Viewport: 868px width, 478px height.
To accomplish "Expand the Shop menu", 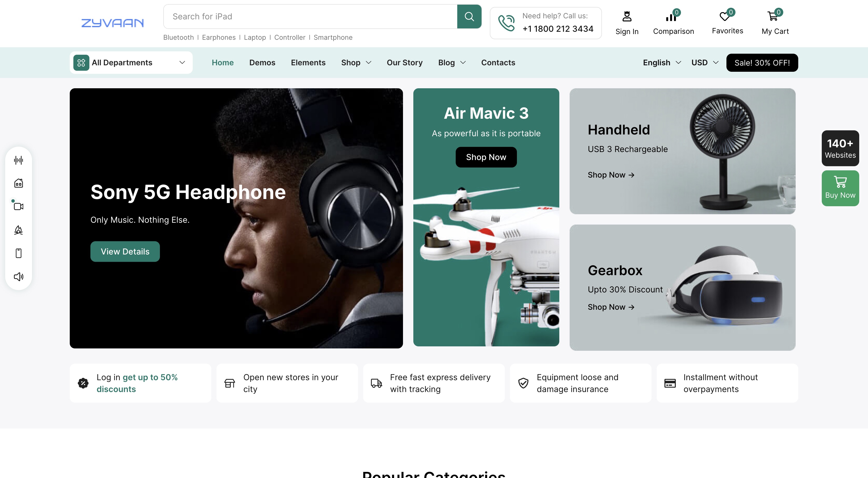I will pos(356,63).
